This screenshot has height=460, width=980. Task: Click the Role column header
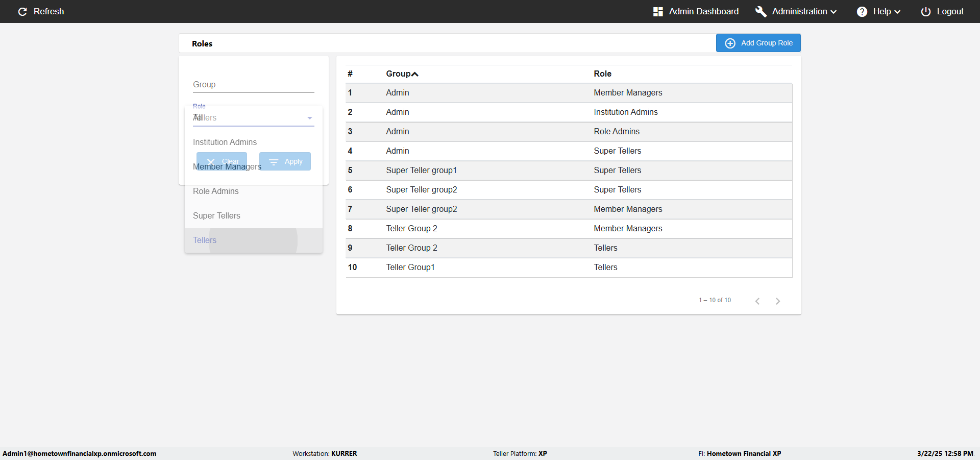point(602,74)
